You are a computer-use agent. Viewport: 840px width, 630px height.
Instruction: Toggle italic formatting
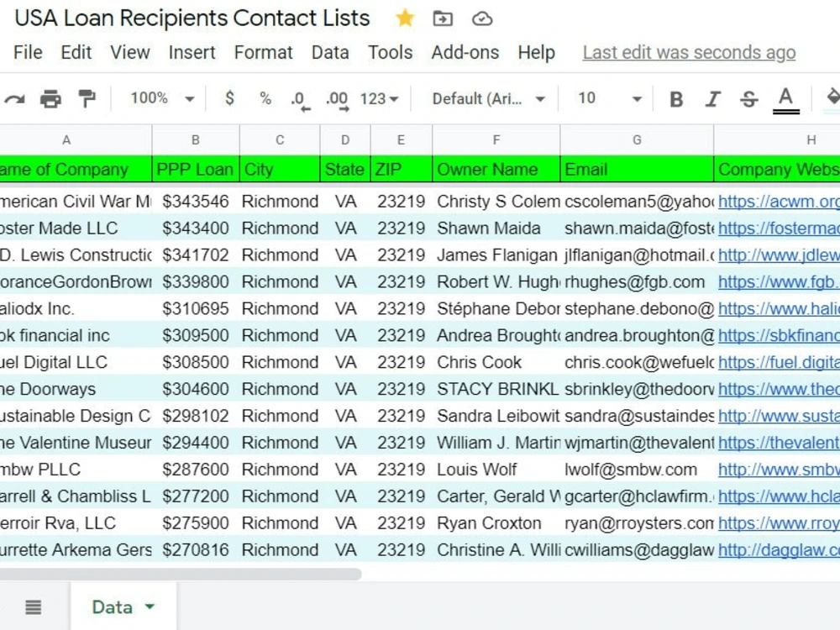click(x=712, y=98)
